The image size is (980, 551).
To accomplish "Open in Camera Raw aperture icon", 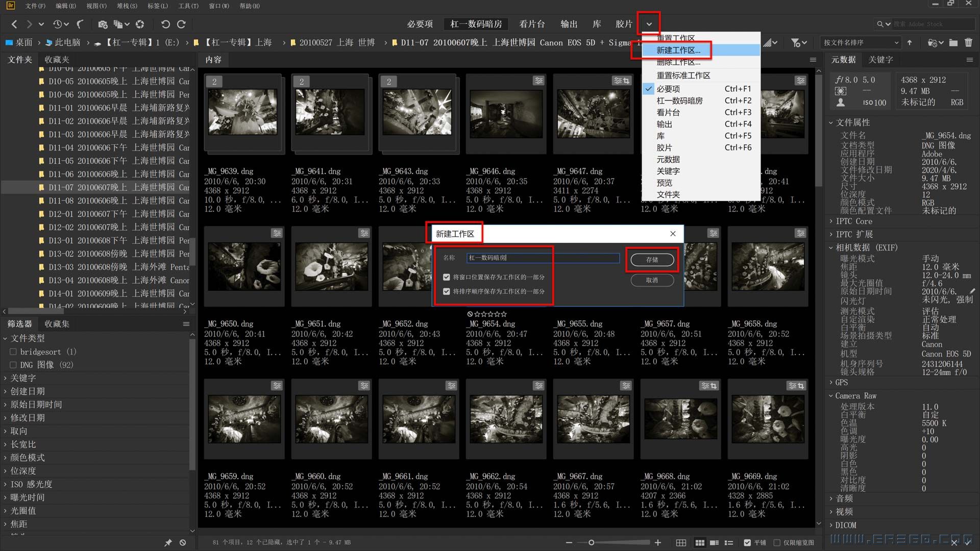I will 140,24.
